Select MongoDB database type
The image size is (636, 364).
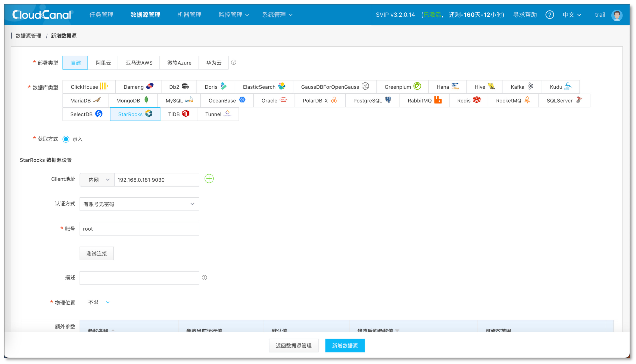pos(133,100)
